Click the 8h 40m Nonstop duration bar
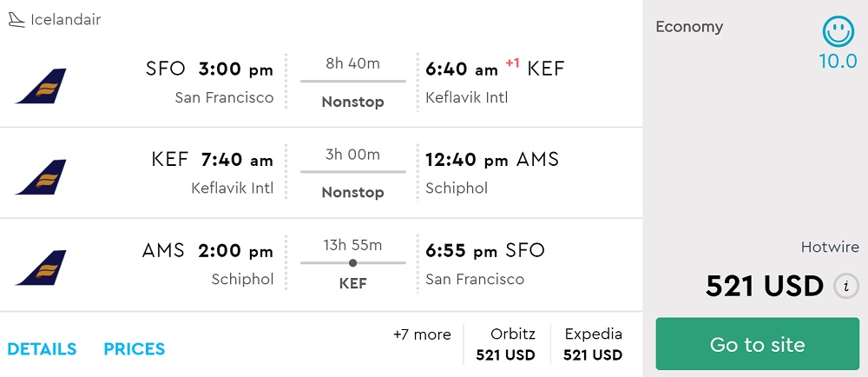Screen dimensions: 868x377 [352, 81]
